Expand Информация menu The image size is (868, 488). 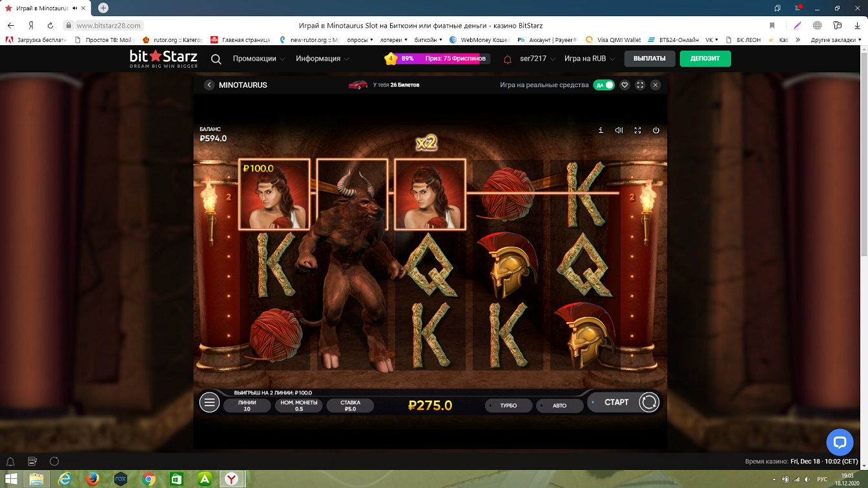coord(323,59)
